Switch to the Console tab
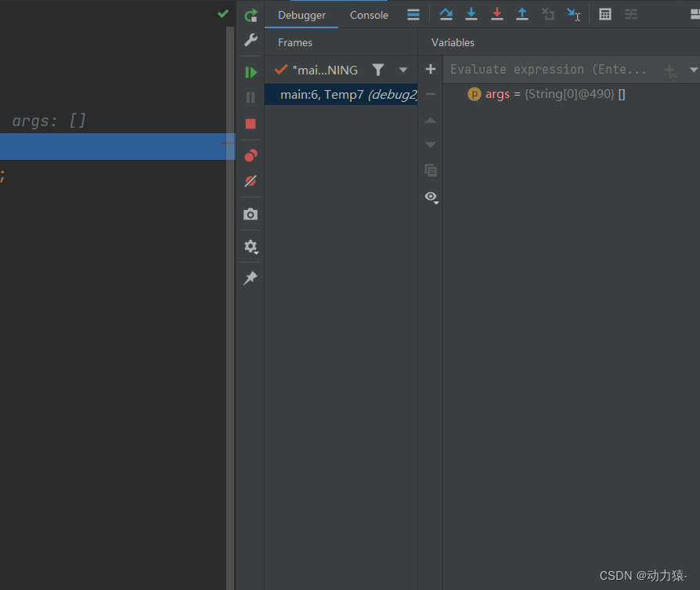This screenshot has height=590, width=700. click(368, 14)
